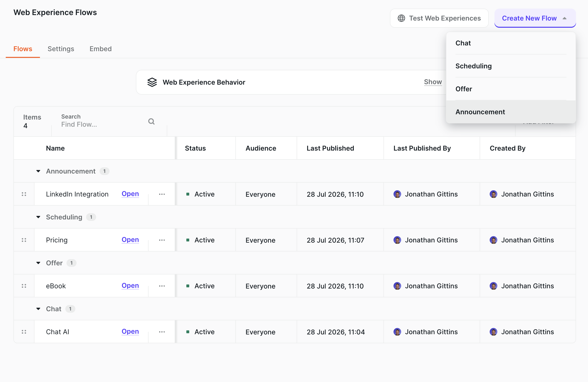This screenshot has height=382, width=588.
Task: Click the layers icon beside Web Experience Behavior
Action: point(152,82)
